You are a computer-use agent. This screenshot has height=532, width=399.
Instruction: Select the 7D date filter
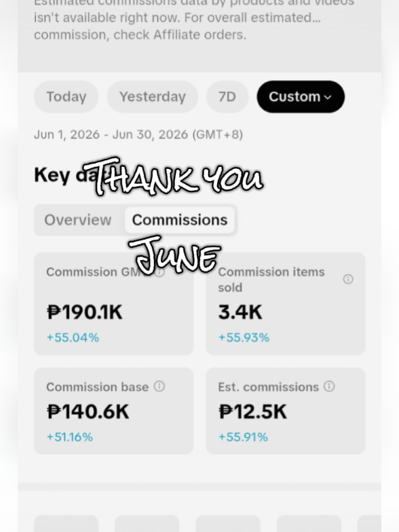point(227,96)
